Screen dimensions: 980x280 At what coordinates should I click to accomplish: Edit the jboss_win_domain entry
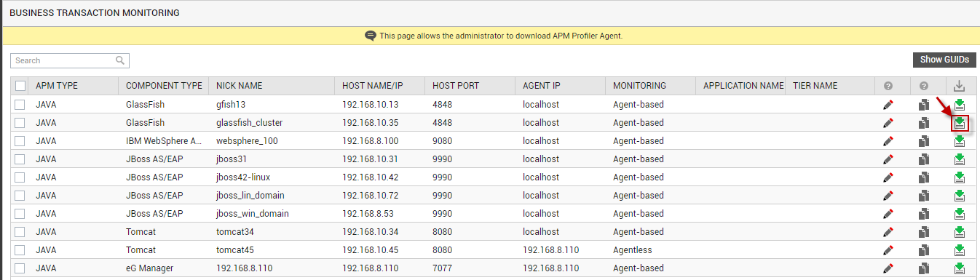pos(888,214)
